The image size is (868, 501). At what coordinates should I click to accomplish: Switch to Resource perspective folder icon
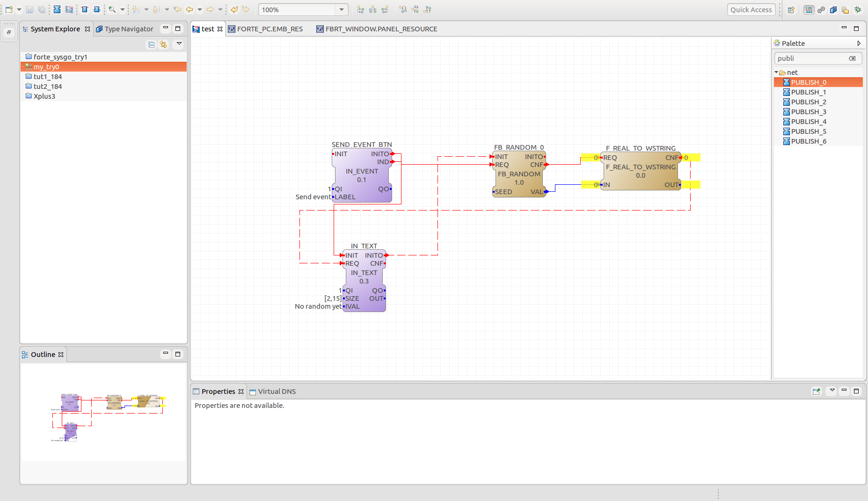pyautogui.click(x=845, y=9)
